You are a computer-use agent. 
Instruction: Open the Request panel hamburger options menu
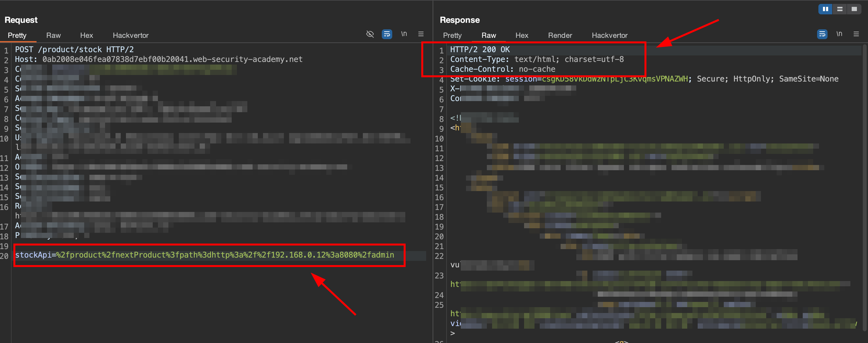tap(421, 34)
